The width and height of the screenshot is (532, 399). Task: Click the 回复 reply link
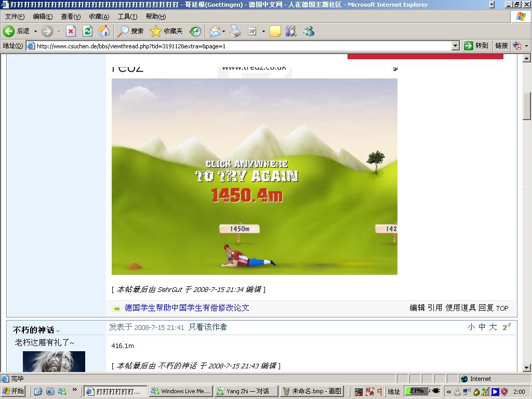pyautogui.click(x=486, y=308)
